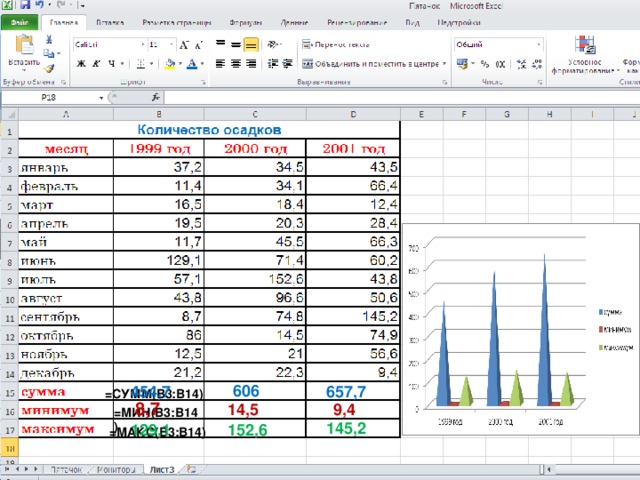Click the Paste (Вставить) clipboard icon
The width and height of the screenshot is (640, 480).
point(24,45)
